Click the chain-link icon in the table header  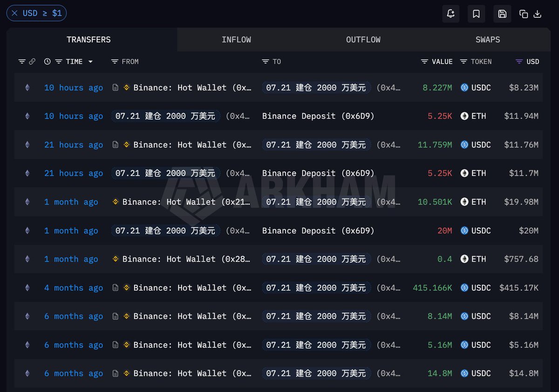(32, 61)
